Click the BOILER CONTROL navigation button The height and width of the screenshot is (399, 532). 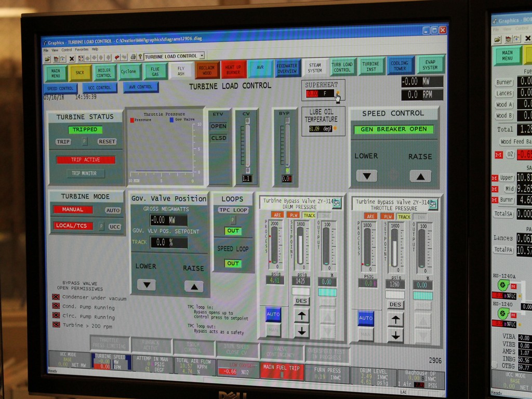click(x=104, y=73)
